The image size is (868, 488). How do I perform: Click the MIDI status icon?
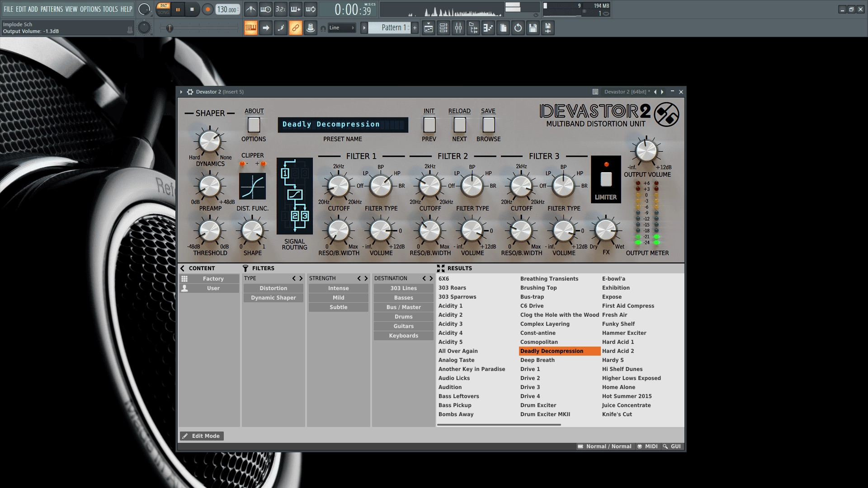[647, 446]
